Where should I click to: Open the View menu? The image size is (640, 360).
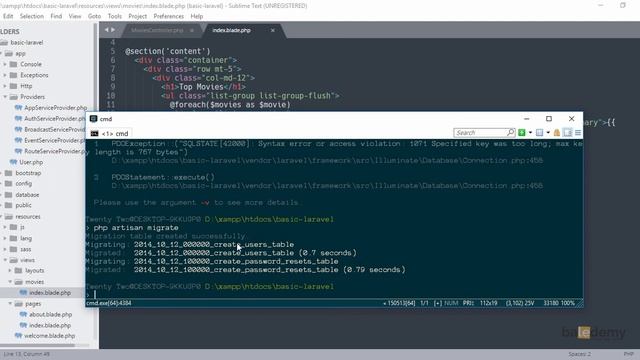click(75, 16)
